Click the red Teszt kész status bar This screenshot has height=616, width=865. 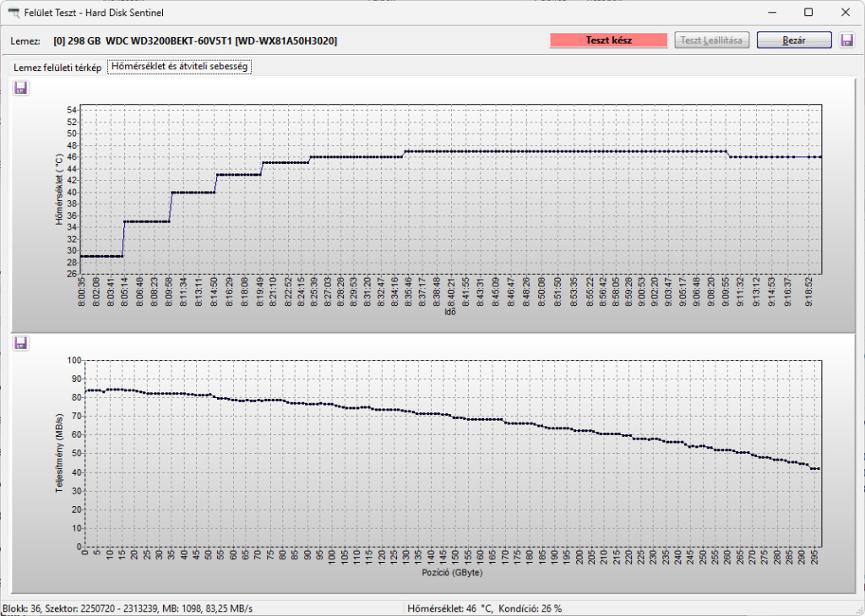tap(608, 41)
